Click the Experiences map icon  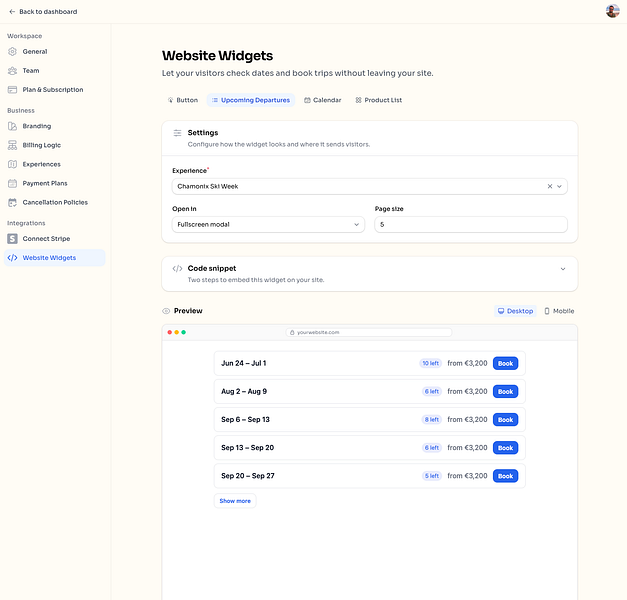12,164
